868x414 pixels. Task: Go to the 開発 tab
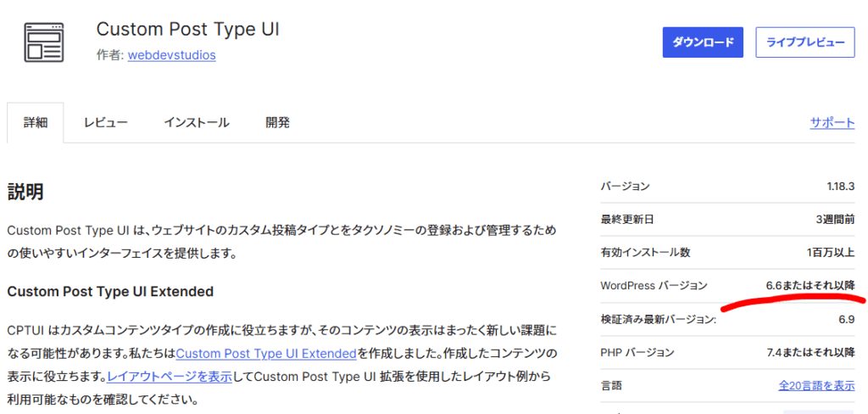pyautogui.click(x=277, y=122)
